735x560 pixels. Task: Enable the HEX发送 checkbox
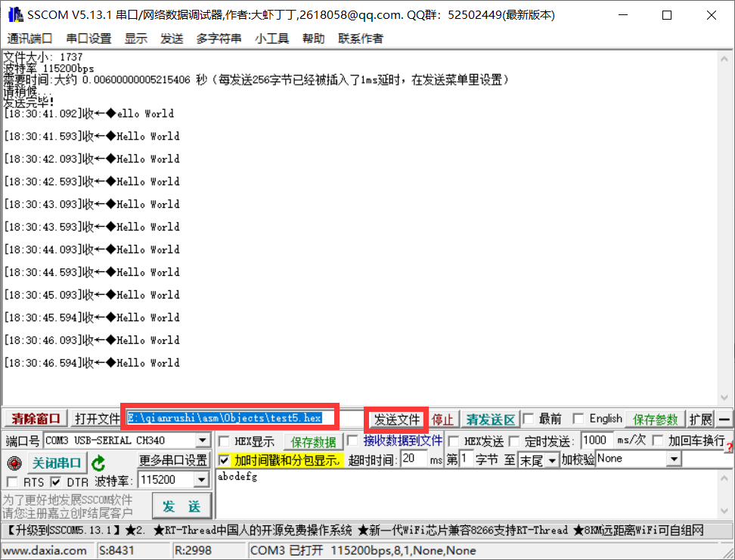coord(453,441)
